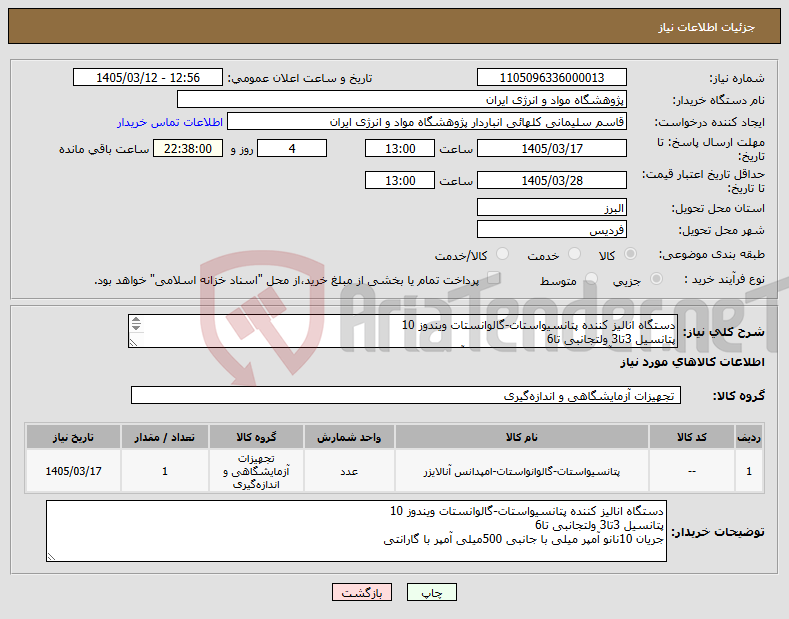789x619 pixels.
Task: Click the چاپ (print) button
Action: tap(432, 592)
